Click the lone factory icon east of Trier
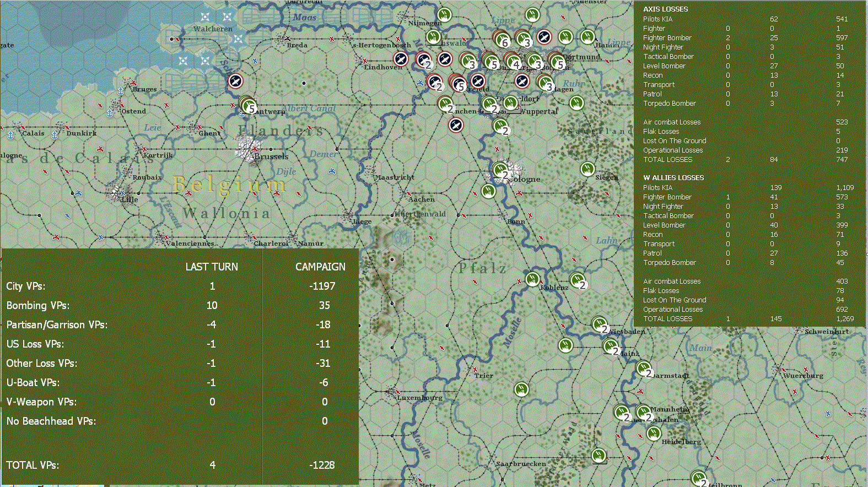The width and height of the screenshot is (868, 487). (x=521, y=389)
